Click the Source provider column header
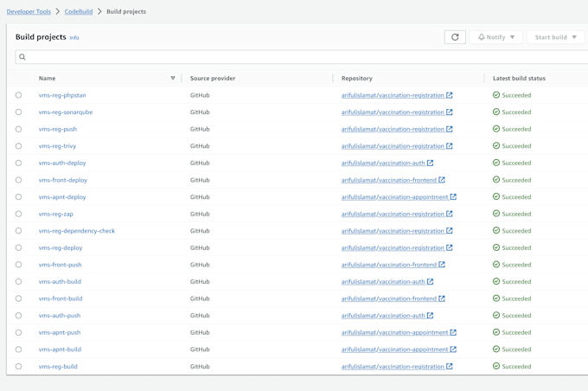The height and width of the screenshot is (391, 588). pos(213,78)
